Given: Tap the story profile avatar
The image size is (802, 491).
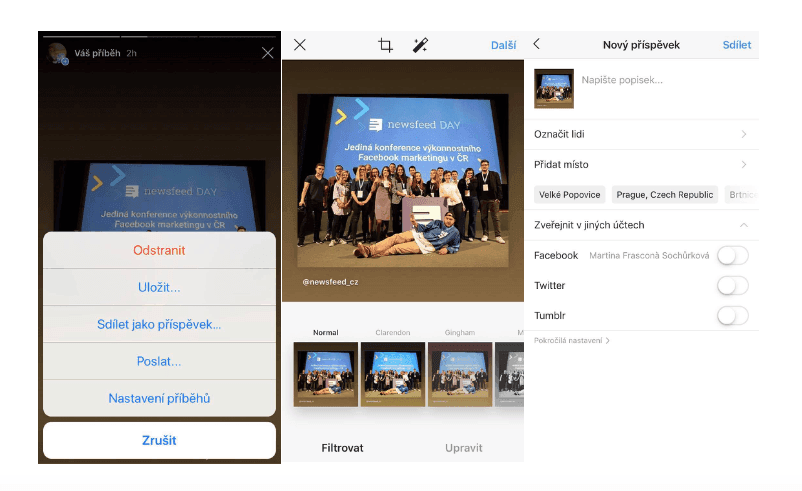Looking at the screenshot, I should (59, 54).
